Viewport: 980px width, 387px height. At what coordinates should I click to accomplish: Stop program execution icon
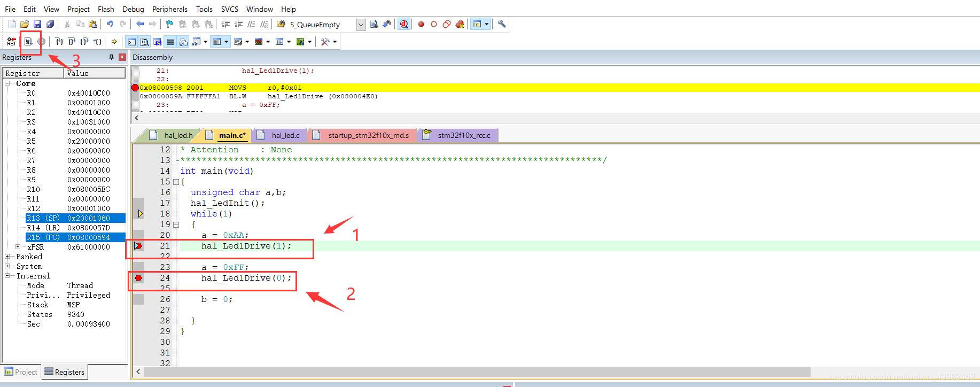click(x=41, y=42)
